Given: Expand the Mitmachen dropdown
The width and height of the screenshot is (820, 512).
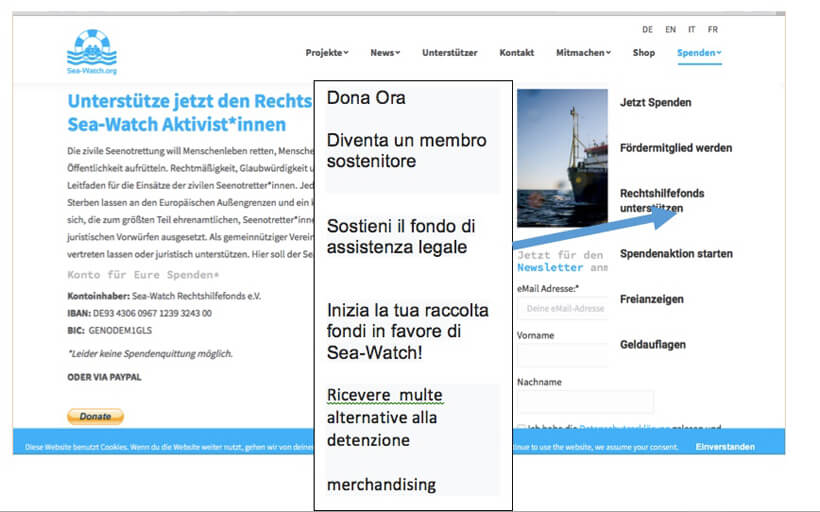Looking at the screenshot, I should point(583,53).
